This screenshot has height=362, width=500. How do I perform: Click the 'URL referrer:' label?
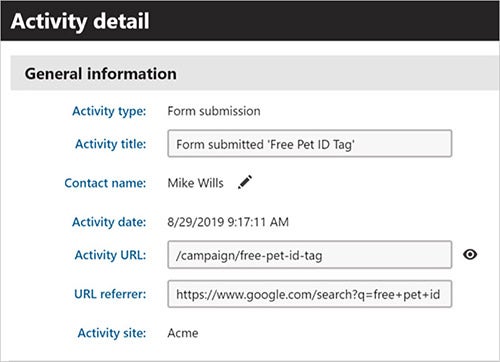pos(110,294)
